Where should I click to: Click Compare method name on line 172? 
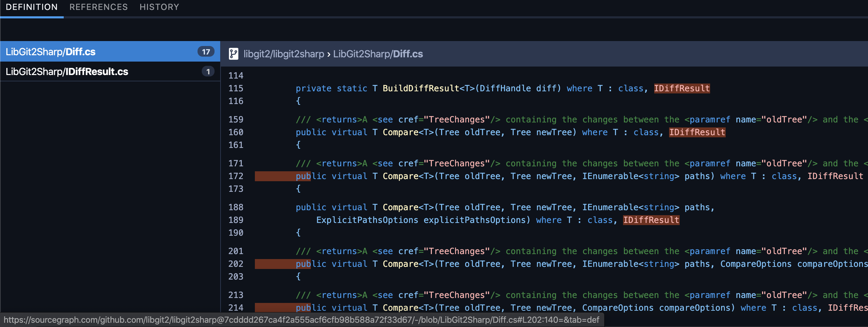click(400, 176)
